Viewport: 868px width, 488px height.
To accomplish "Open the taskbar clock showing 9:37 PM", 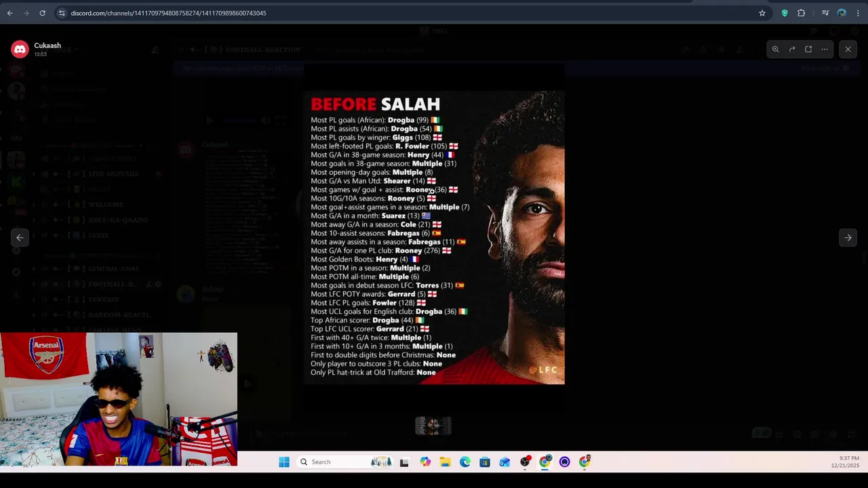I will pos(845,462).
